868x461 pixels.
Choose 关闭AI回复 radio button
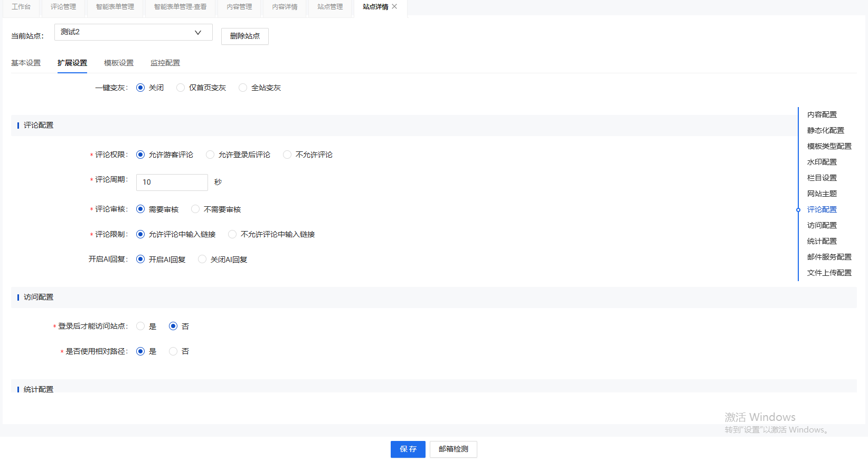202,260
